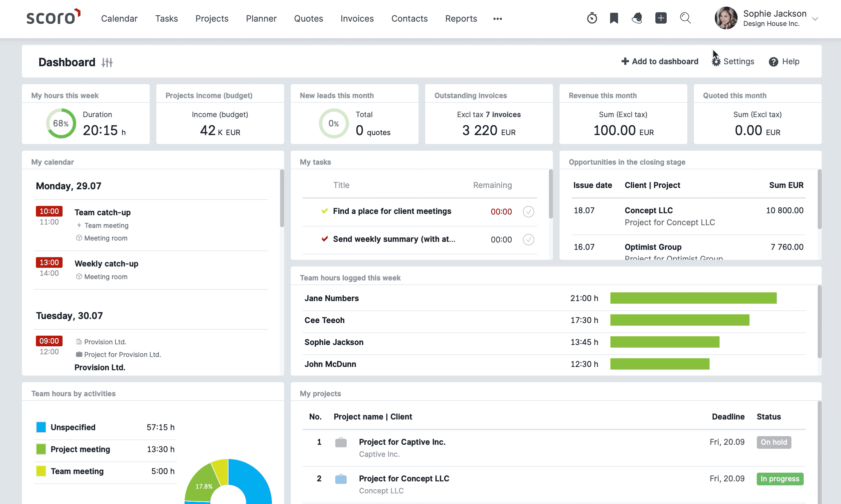Viewport: 841px width, 504px height.
Task: Click the grey briefcase icon for Captive Inc.
Action: 341,442
